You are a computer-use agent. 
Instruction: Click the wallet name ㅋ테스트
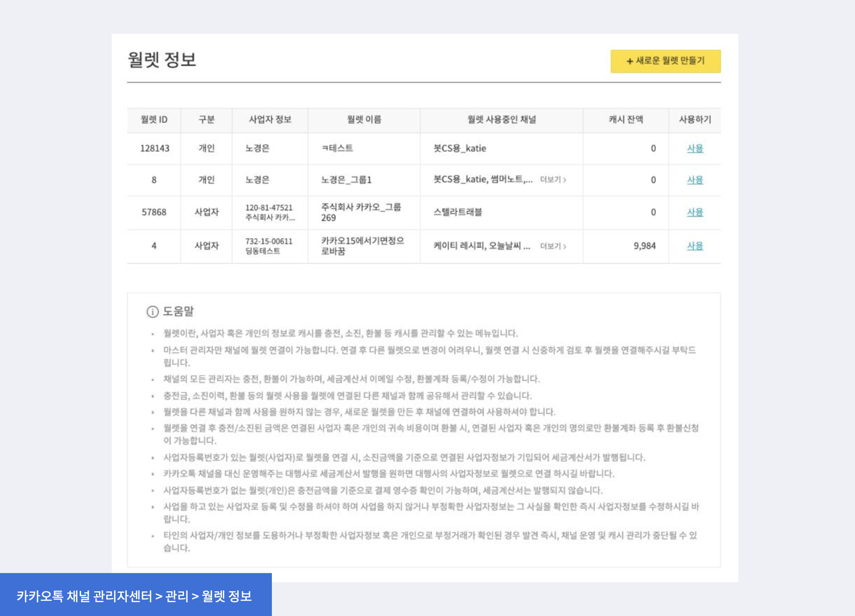[337, 148]
